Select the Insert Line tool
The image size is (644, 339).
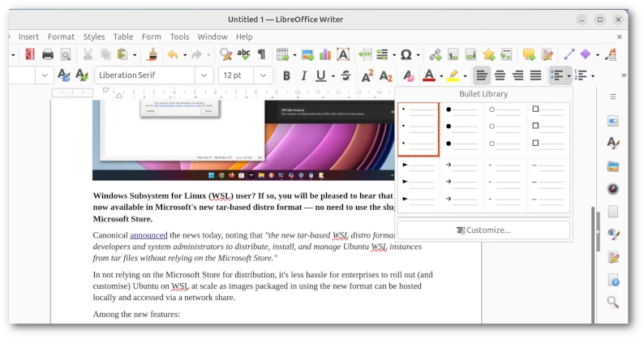click(569, 54)
